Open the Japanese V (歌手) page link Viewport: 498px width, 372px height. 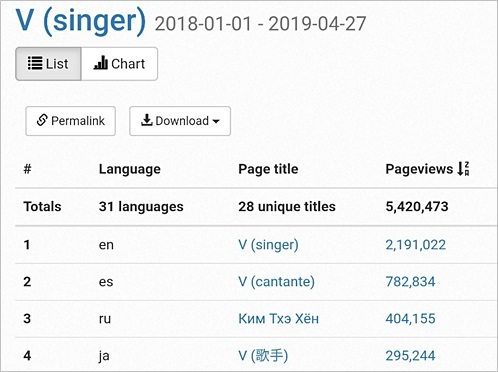(263, 356)
